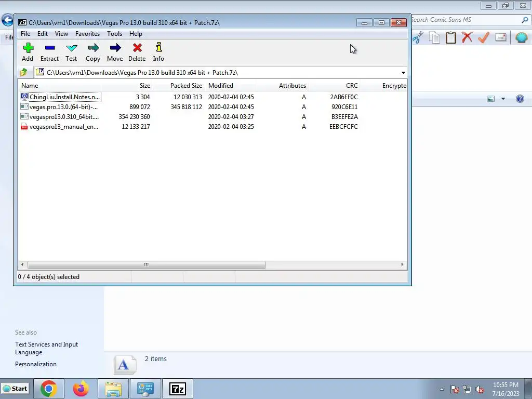Click the green Add toolbar icon
The image size is (532, 399).
(x=28, y=48)
